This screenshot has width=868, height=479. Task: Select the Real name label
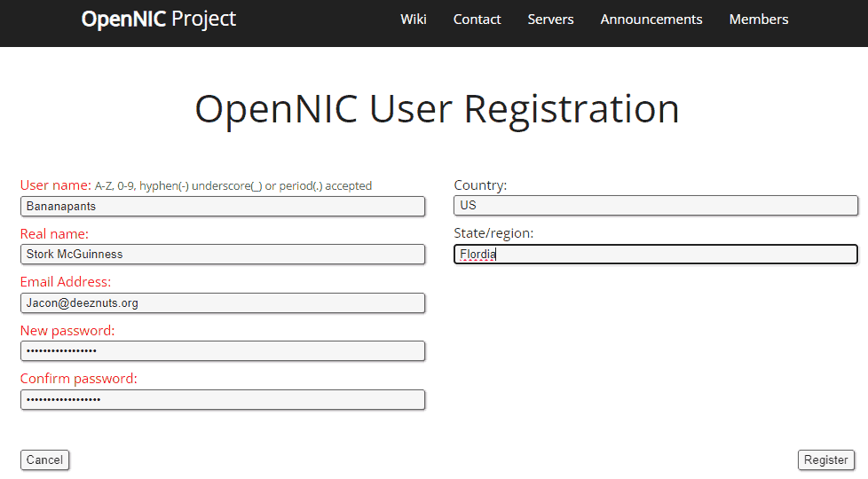(54, 234)
